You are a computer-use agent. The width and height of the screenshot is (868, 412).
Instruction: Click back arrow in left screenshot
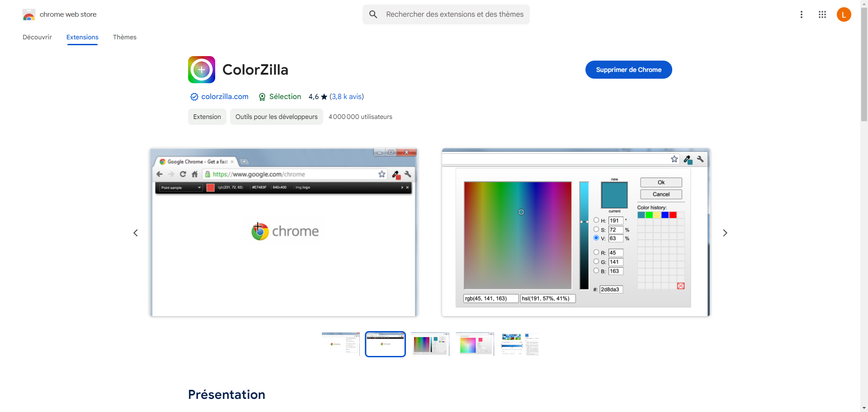159,174
